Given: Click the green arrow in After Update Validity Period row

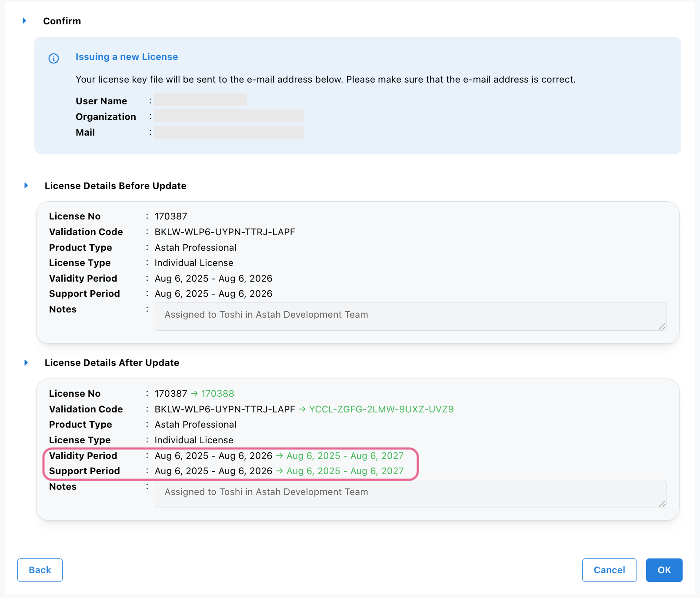Looking at the screenshot, I should click(x=280, y=456).
